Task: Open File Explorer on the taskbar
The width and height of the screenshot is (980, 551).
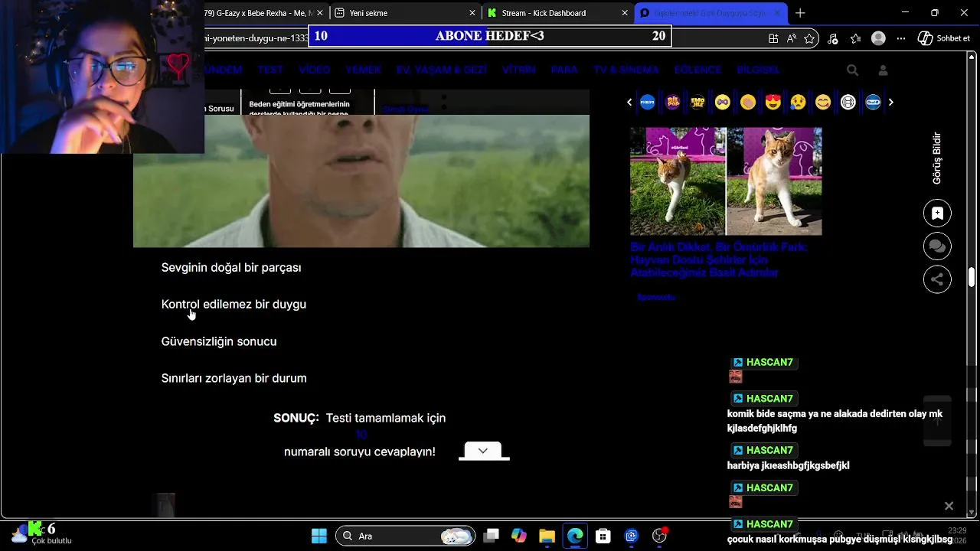Action: click(547, 536)
